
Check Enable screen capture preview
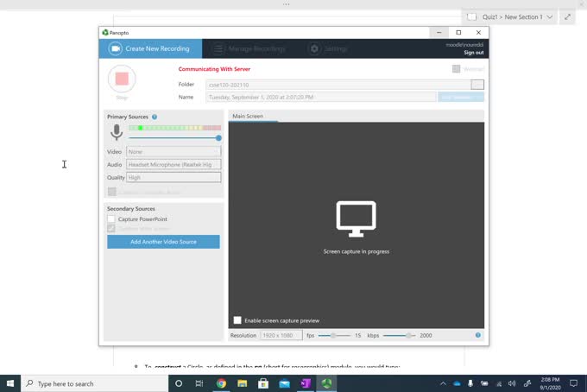pyautogui.click(x=237, y=320)
